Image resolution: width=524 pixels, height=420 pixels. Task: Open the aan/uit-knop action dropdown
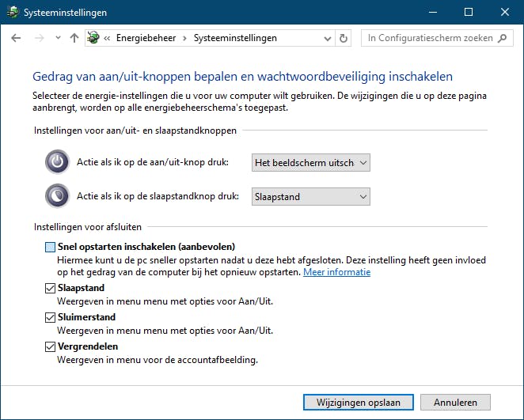coord(310,163)
